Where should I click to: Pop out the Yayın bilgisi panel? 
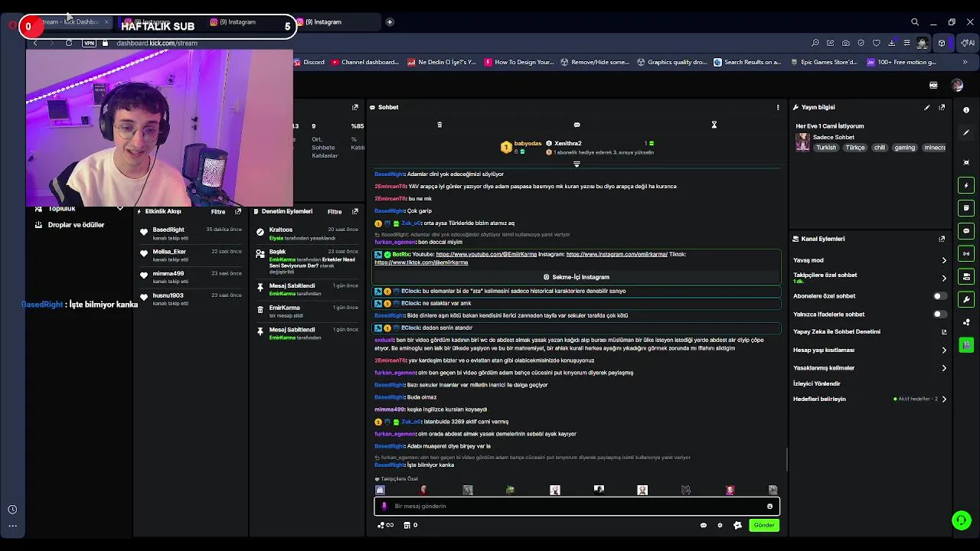click(x=942, y=107)
